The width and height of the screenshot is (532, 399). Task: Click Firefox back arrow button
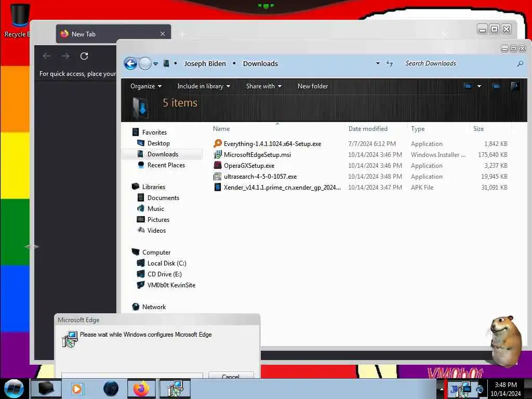coord(47,56)
